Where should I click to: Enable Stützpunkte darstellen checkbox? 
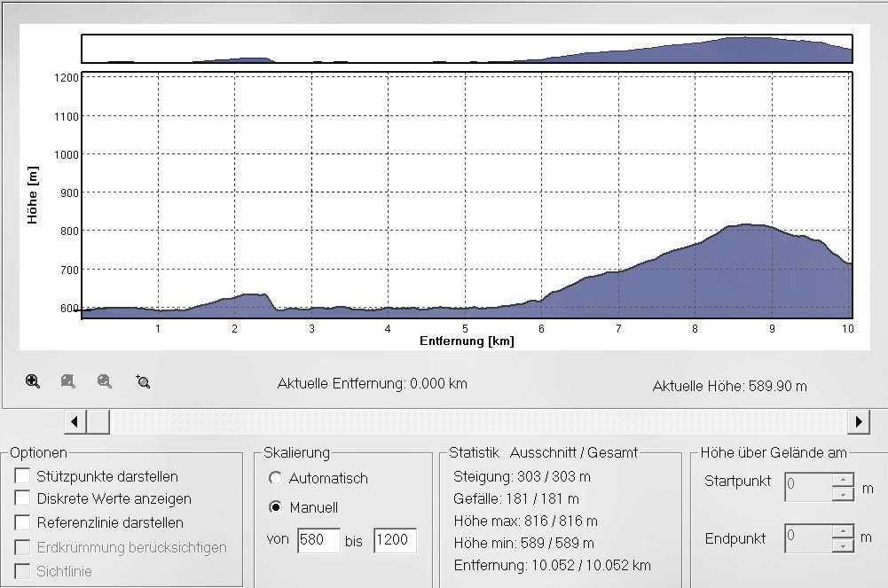pos(23,476)
